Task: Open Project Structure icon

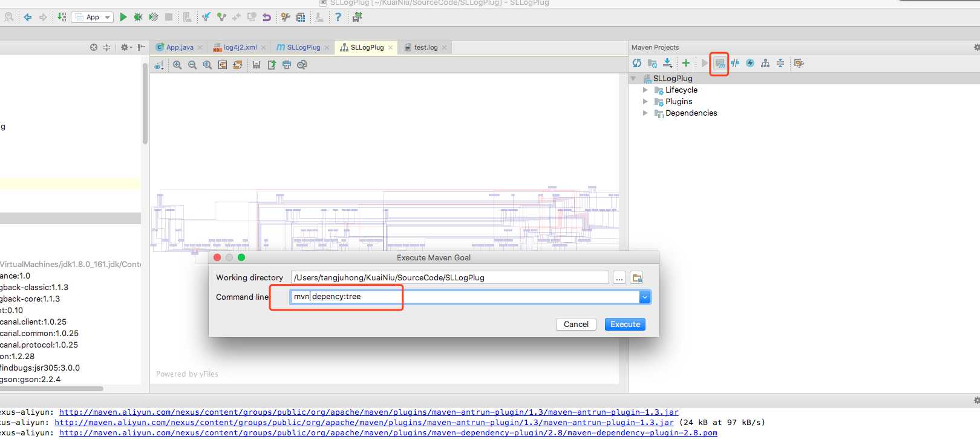Action: click(301, 17)
